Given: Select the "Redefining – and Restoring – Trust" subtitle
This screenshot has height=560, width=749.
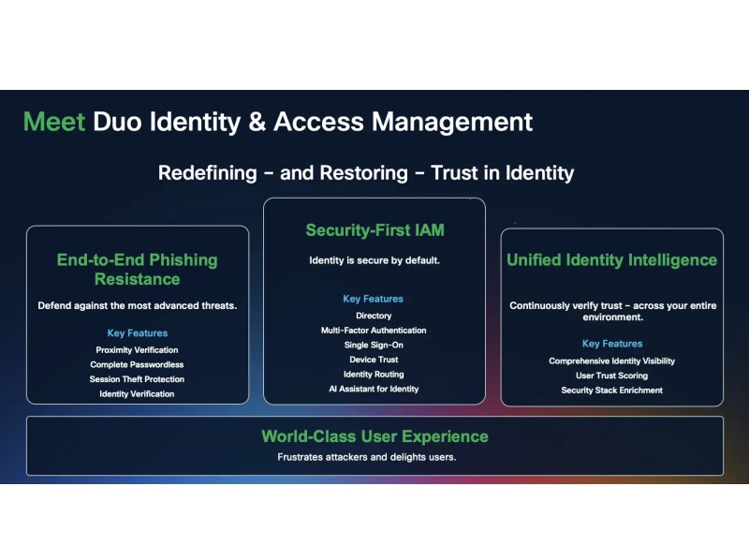Looking at the screenshot, I should pos(365,173).
